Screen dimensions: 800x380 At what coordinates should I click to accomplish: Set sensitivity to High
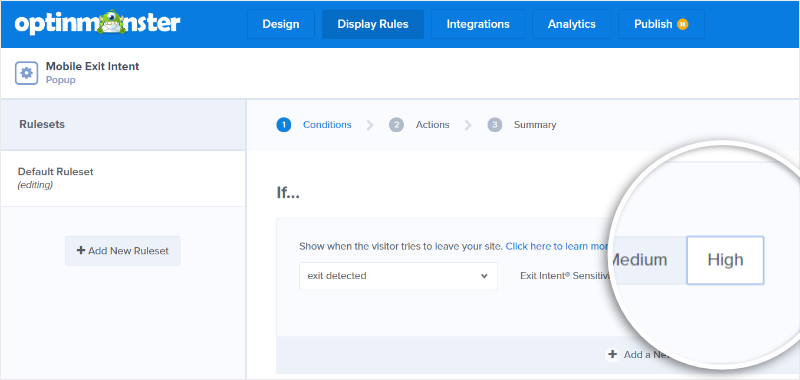click(725, 260)
